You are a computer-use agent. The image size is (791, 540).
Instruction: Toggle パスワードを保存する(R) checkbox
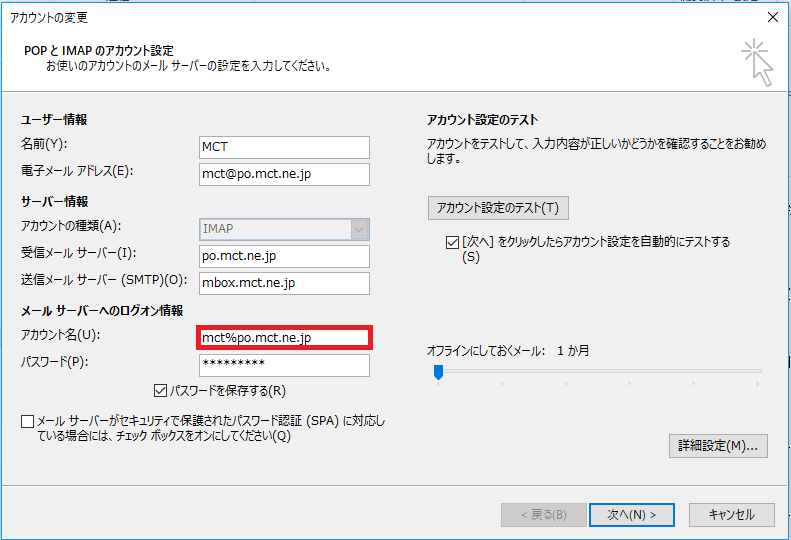tap(160, 391)
